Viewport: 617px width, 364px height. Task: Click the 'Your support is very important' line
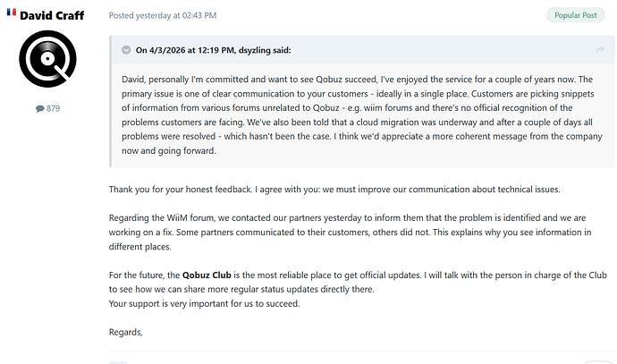204,304
